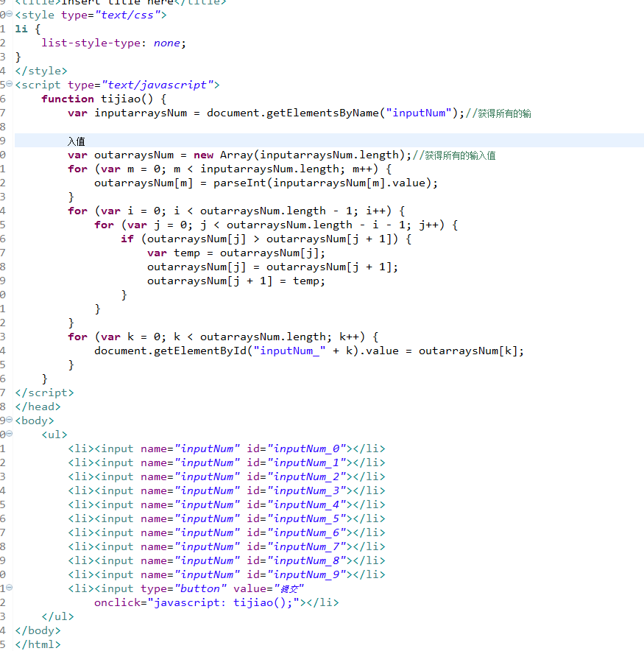Click the closing "</script>" tag
Screen dimensions: 644x651
[44, 393]
